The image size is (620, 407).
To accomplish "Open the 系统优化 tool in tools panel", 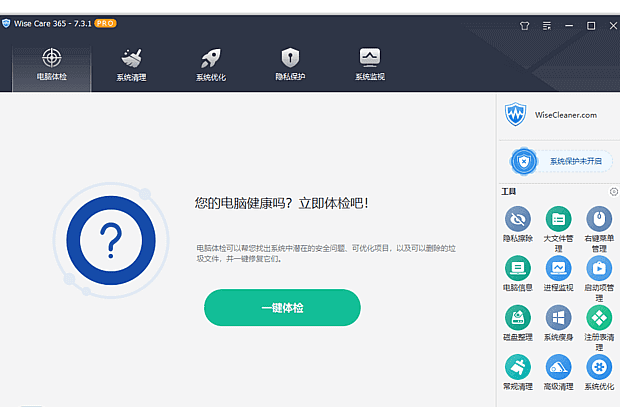I will [x=599, y=372].
